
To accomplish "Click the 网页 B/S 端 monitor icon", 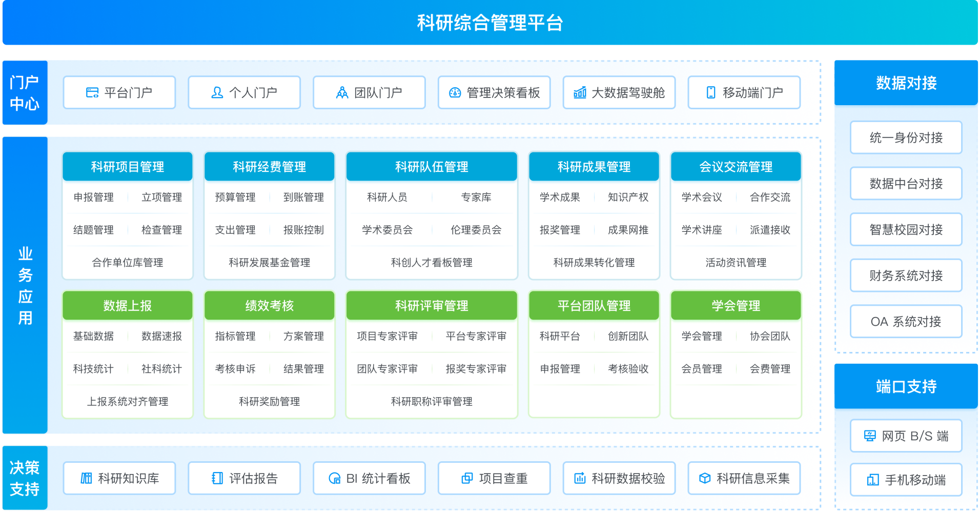I will (870, 436).
